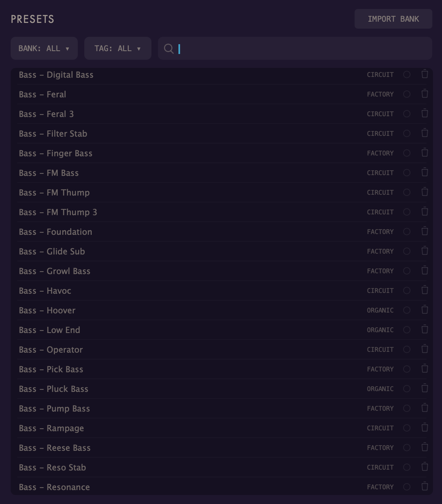The width and height of the screenshot is (442, 504).
Task: Remove the Bass – Glide Sub preset
Action: click(x=425, y=251)
